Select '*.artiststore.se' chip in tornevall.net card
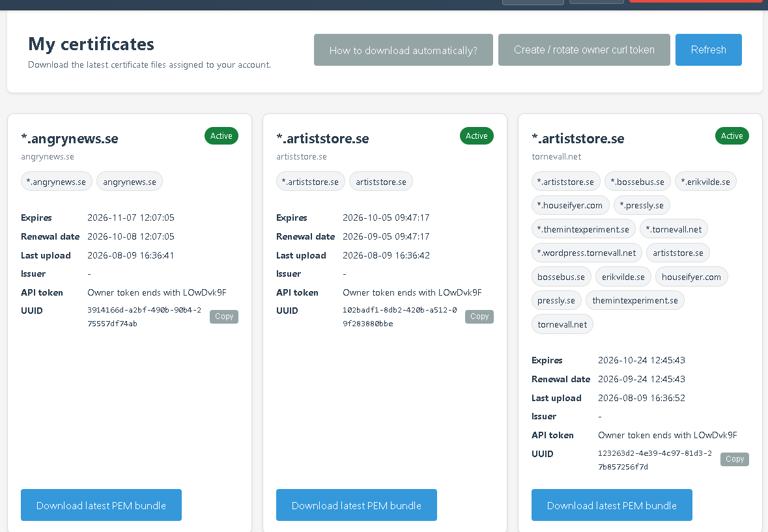The width and height of the screenshot is (768, 532). pos(565,182)
